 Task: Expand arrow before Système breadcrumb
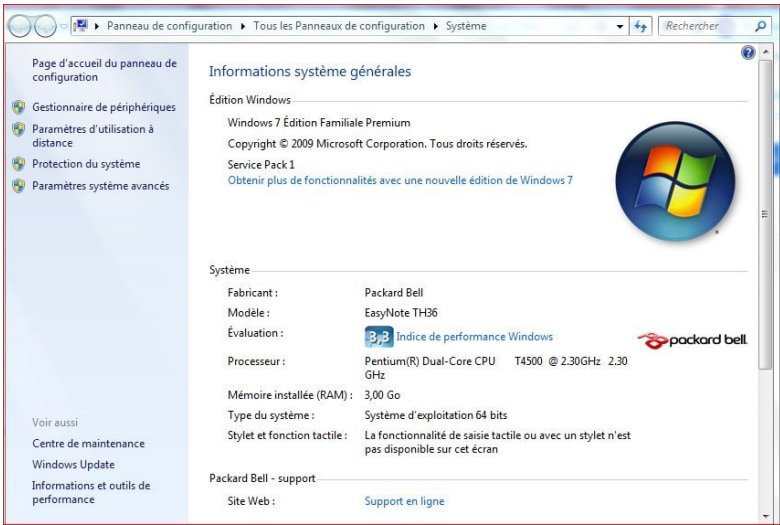pyautogui.click(x=436, y=26)
